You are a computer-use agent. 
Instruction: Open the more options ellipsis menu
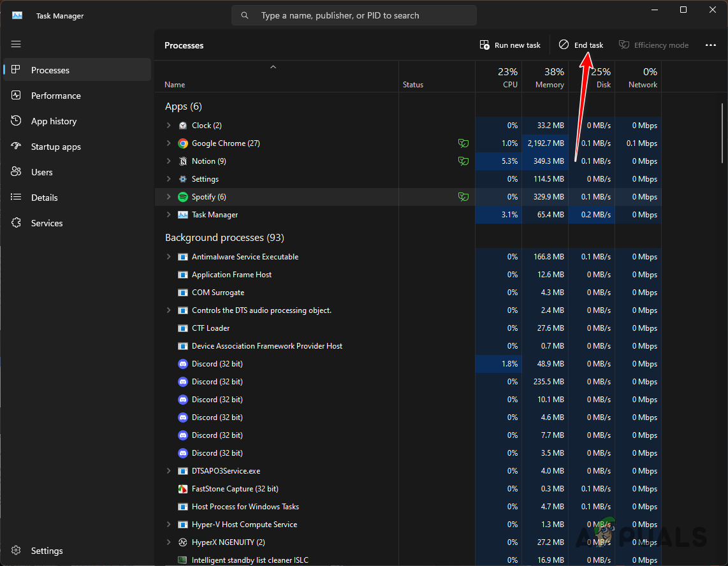(711, 45)
